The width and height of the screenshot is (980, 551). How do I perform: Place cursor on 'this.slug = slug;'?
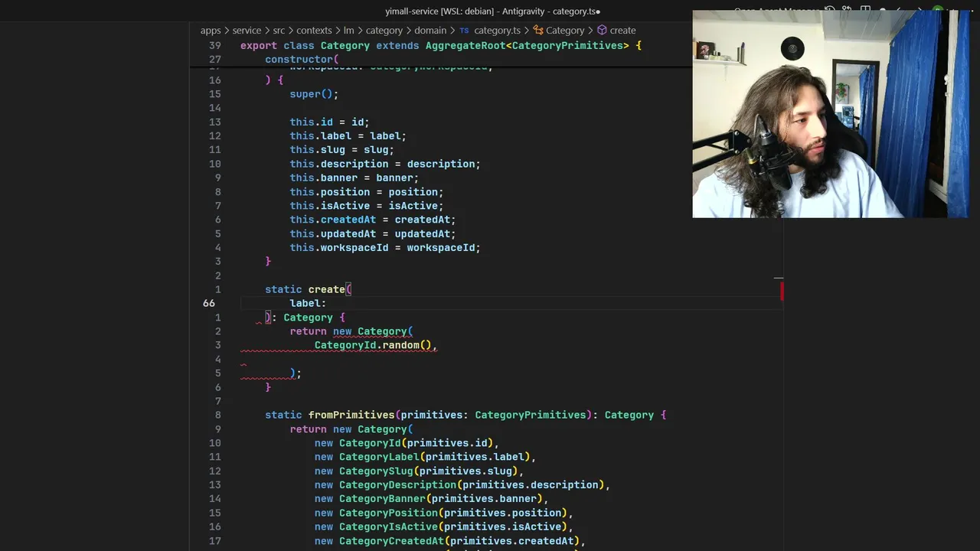pyautogui.click(x=341, y=150)
